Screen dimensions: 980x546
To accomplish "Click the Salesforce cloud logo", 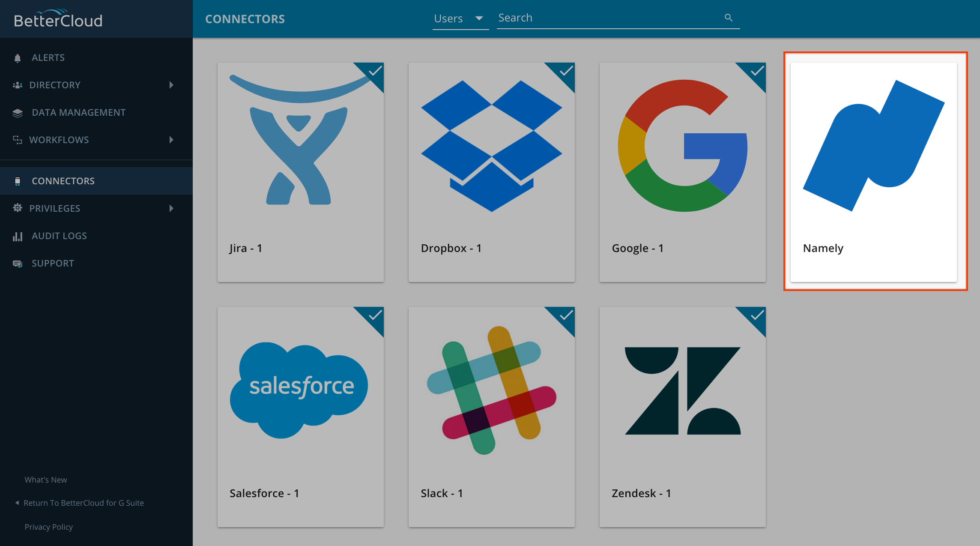I will point(299,390).
